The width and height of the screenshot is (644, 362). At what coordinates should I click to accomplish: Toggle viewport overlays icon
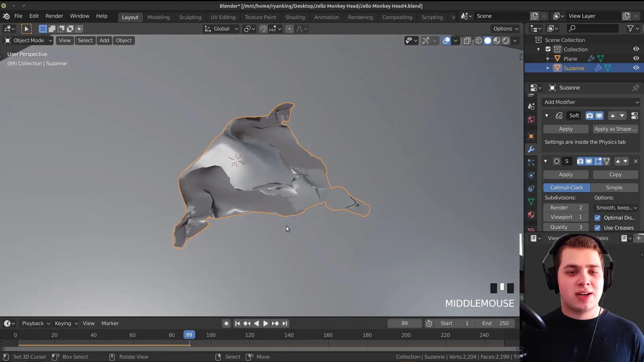coord(446,41)
